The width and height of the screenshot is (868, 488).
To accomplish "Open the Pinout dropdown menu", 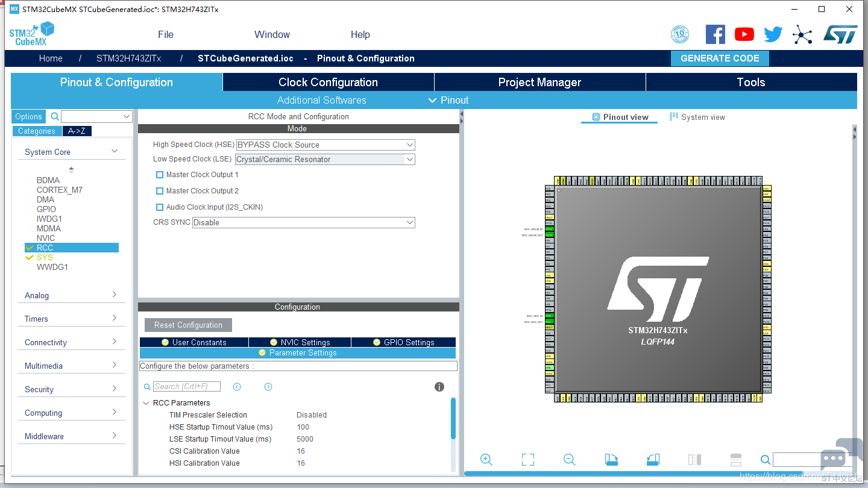I will point(448,100).
